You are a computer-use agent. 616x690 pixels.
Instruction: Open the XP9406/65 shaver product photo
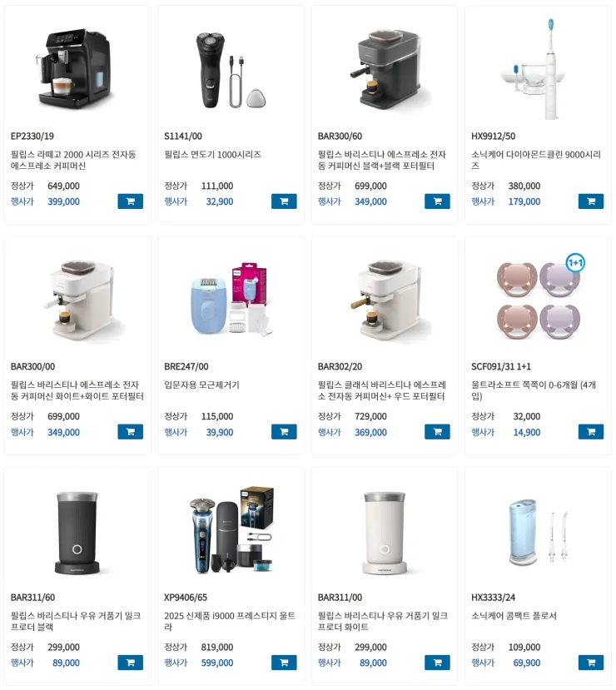tap(232, 529)
